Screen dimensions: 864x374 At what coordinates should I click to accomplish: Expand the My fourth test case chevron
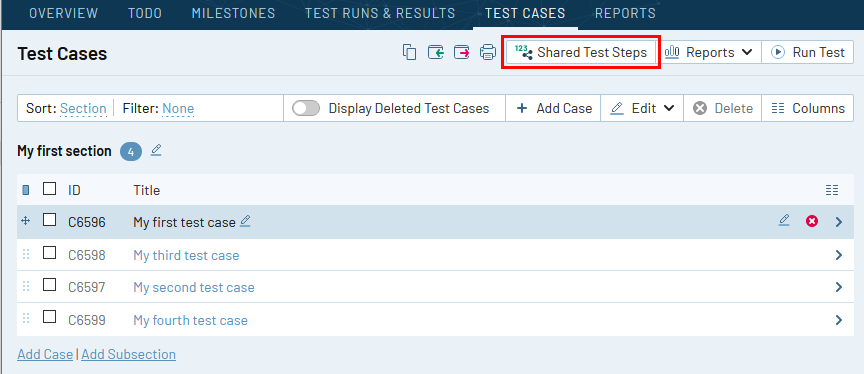click(x=839, y=320)
